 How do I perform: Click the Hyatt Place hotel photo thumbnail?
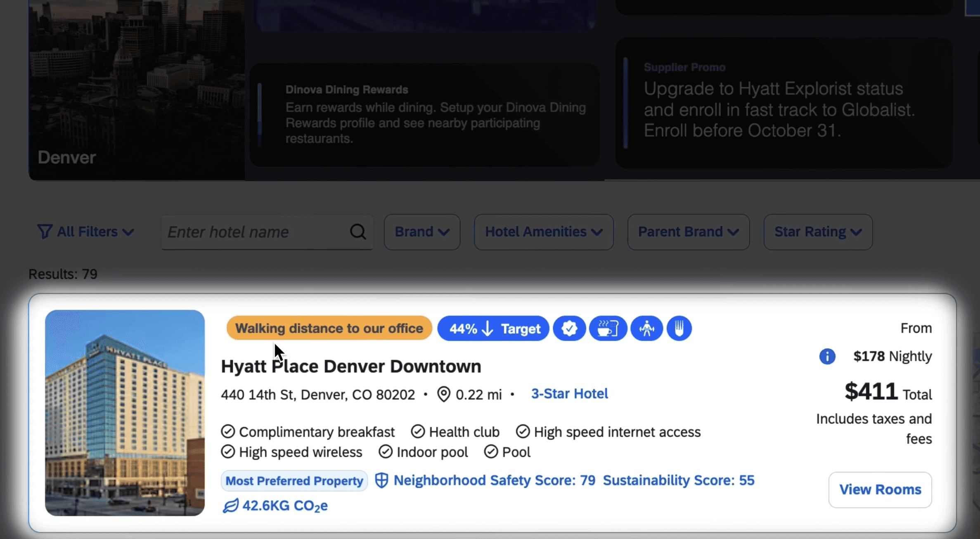[x=125, y=413]
